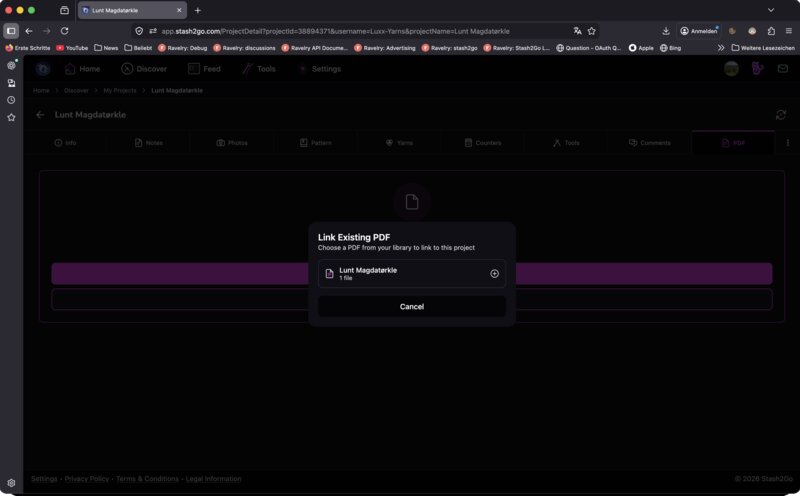Viewport: 800px width, 496px height.
Task: Open the site permissions icon in address bar
Action: click(x=153, y=31)
